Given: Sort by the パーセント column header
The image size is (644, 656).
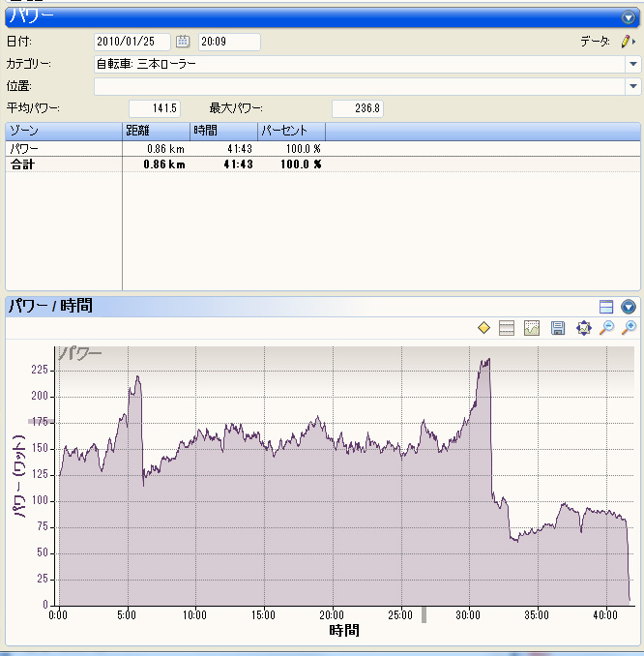Looking at the screenshot, I should 291,131.
